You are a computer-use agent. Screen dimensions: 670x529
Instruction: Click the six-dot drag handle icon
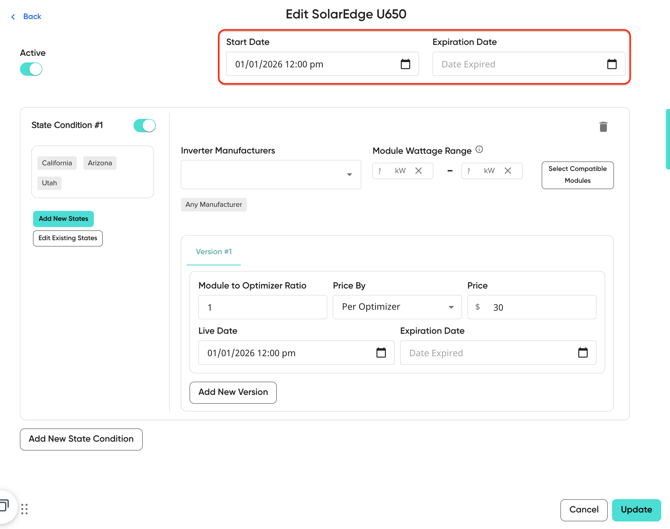(24, 509)
